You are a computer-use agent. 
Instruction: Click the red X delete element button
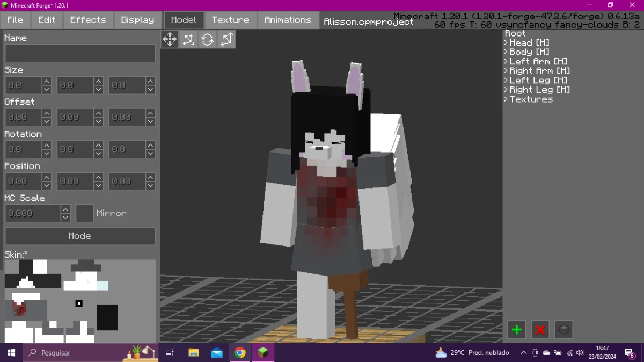pos(540,330)
